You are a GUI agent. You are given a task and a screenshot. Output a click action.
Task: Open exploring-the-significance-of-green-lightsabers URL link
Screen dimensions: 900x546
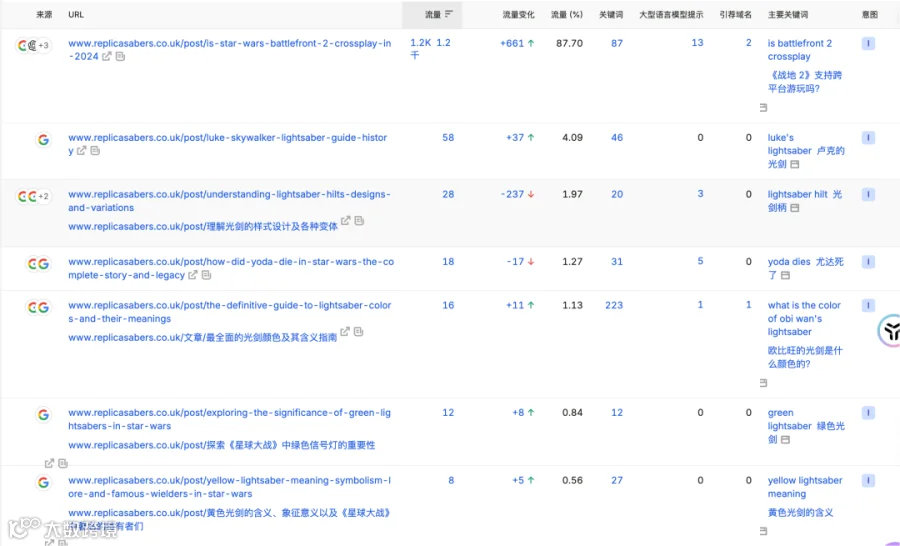coord(230,419)
